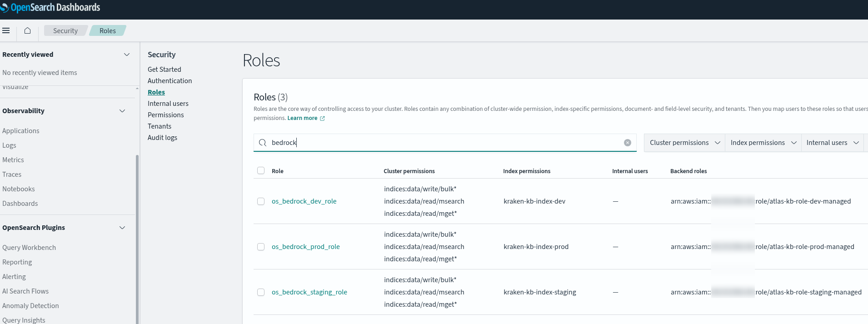Click the kraken-kb-index-staging cell
Screen dimensions: 868x324
tap(540, 292)
